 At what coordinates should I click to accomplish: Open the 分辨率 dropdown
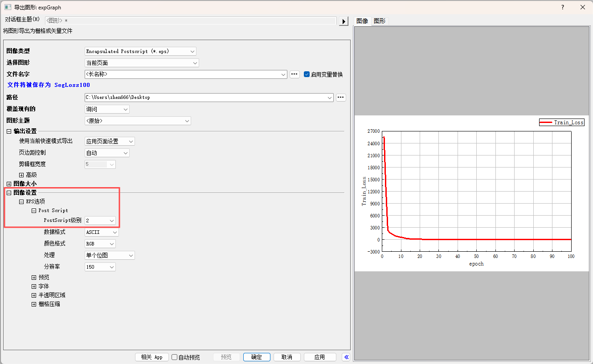[x=100, y=267]
